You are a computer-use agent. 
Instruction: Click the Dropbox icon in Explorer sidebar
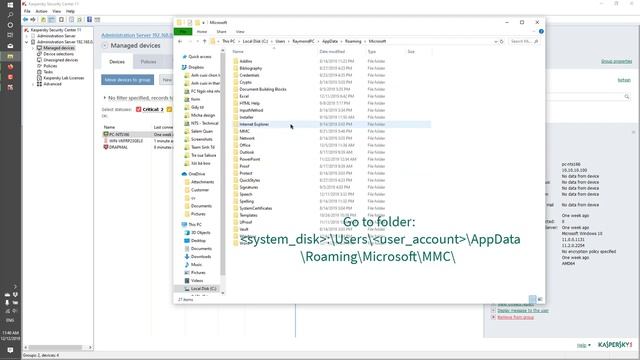(x=184, y=67)
